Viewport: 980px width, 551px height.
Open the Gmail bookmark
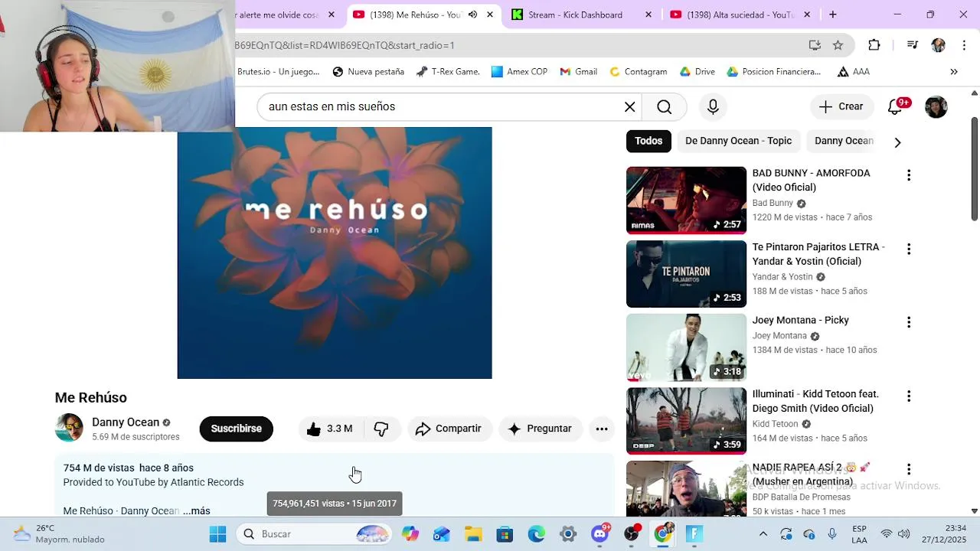578,72
